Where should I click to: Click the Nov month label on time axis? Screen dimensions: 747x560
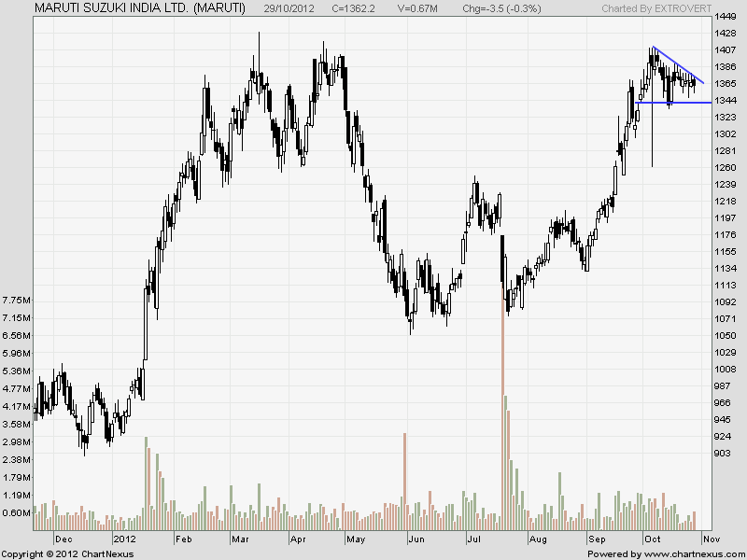[x=710, y=539]
